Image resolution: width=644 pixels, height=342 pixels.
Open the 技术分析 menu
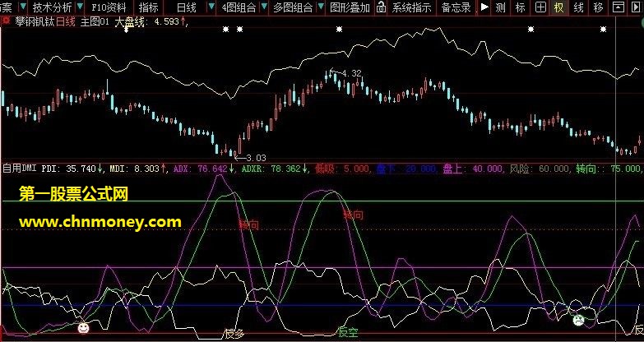pyautogui.click(x=52, y=7)
